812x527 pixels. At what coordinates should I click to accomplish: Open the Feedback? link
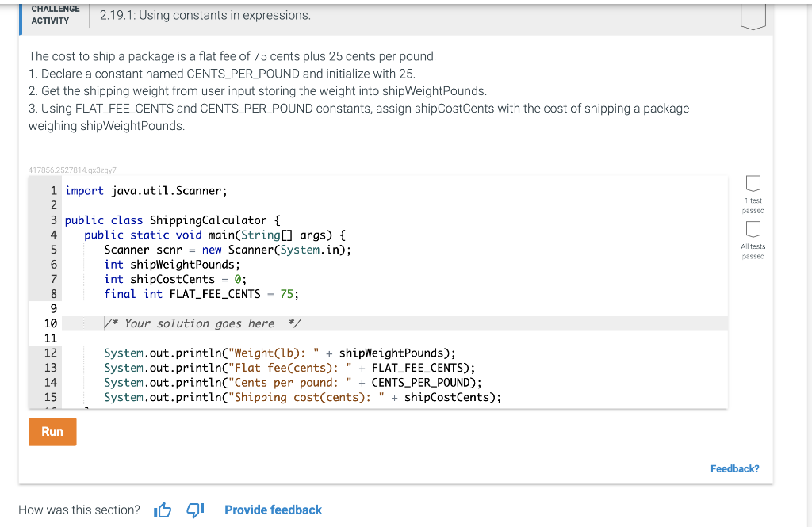(x=734, y=469)
